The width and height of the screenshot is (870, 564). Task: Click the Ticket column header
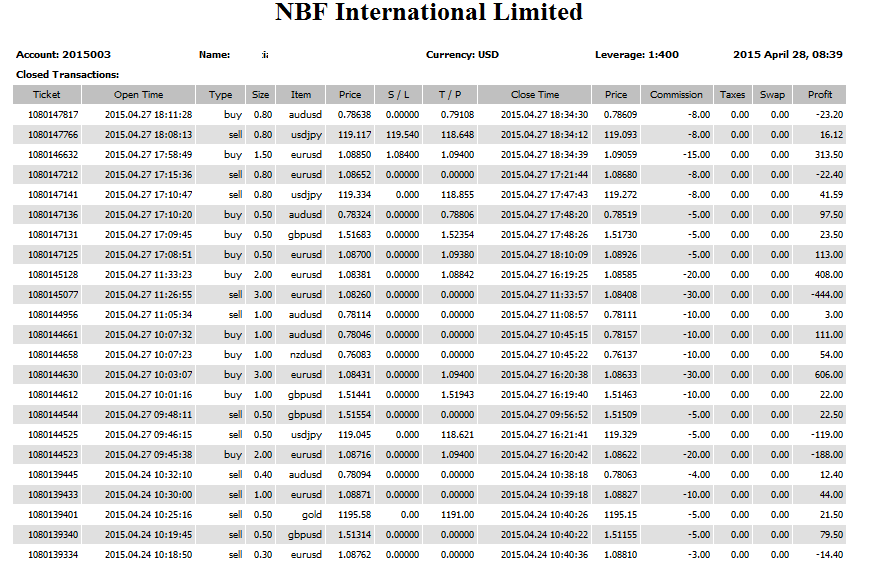pyautogui.click(x=47, y=94)
